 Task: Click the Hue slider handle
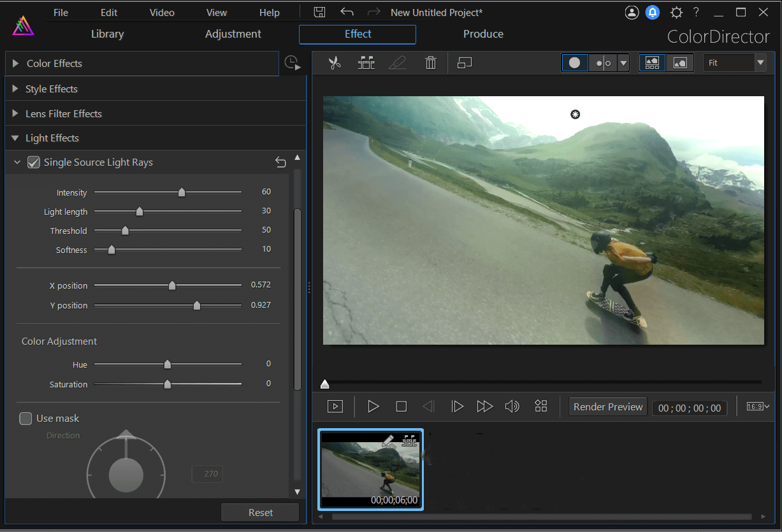point(168,364)
